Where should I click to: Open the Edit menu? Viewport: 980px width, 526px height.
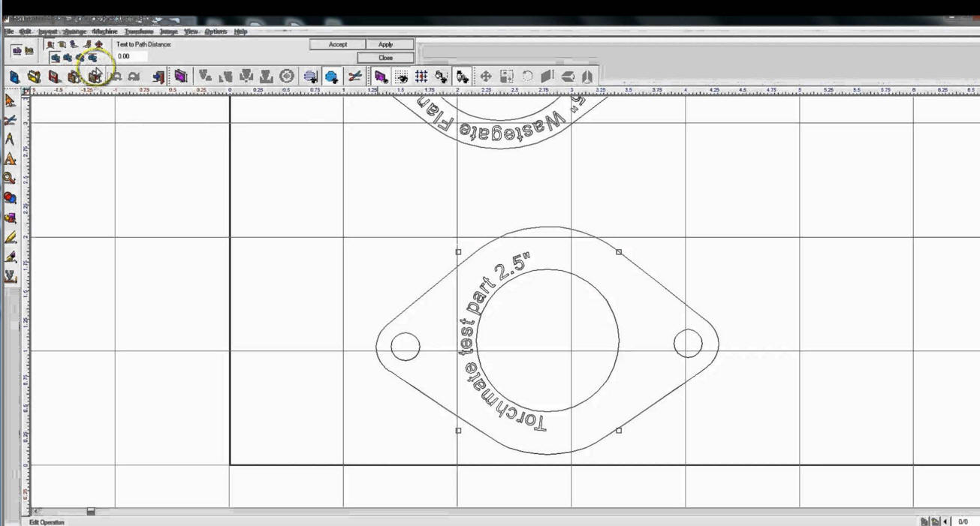point(26,32)
